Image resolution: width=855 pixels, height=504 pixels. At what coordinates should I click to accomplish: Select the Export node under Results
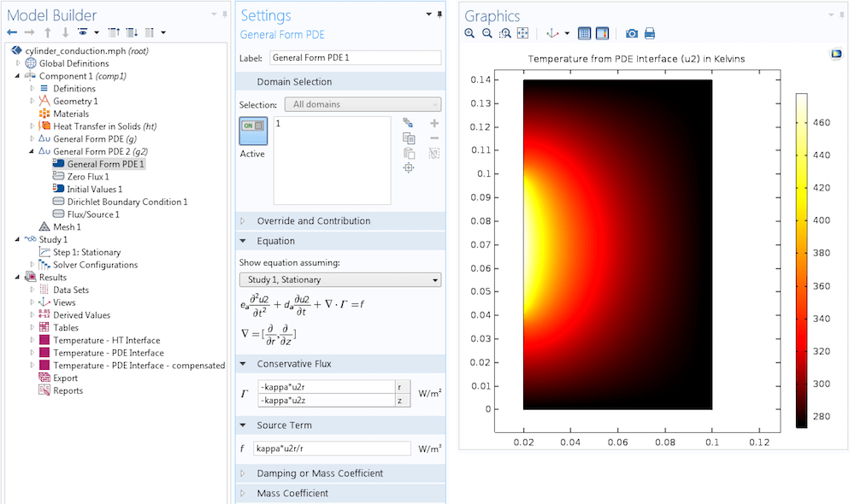tap(65, 378)
